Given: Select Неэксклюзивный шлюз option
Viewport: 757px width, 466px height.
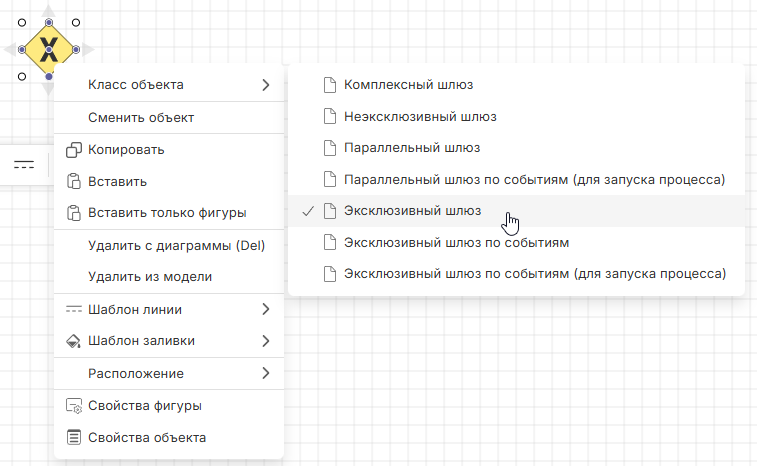Looking at the screenshot, I should 420,117.
